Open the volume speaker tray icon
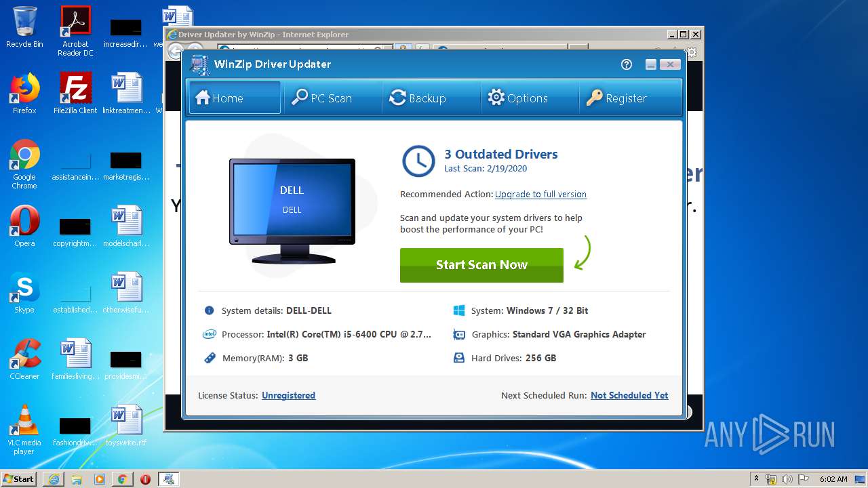The width and height of the screenshot is (868, 488). (x=787, y=479)
